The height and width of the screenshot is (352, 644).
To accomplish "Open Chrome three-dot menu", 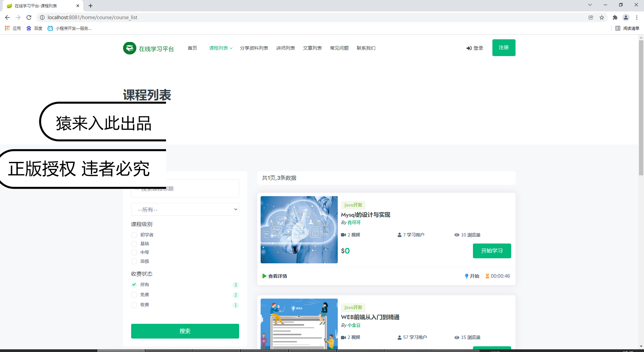I will [637, 17].
